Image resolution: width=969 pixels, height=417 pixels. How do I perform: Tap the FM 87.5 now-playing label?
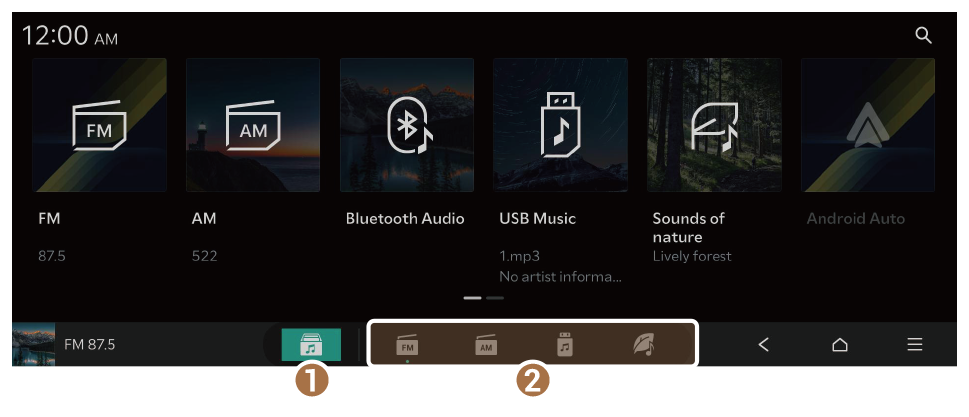tap(90, 344)
